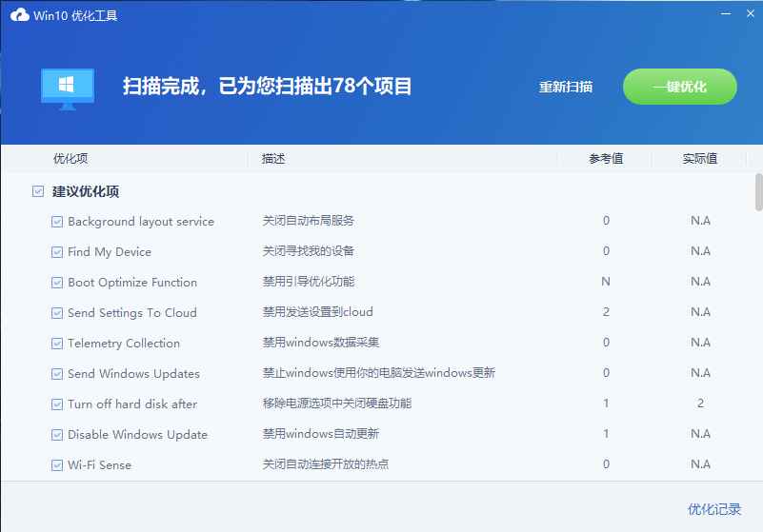Click the vertical scrollbar thumb
Screen dimensions: 763x532
758,192
